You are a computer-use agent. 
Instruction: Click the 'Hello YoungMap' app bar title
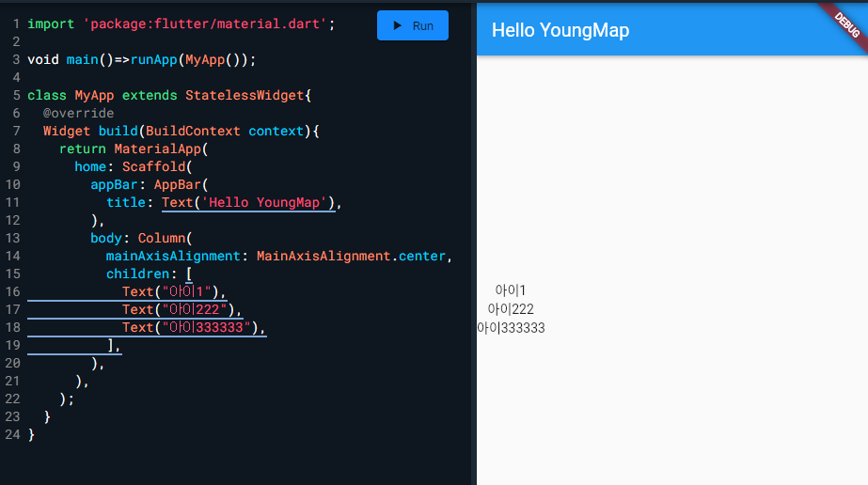[x=560, y=30]
